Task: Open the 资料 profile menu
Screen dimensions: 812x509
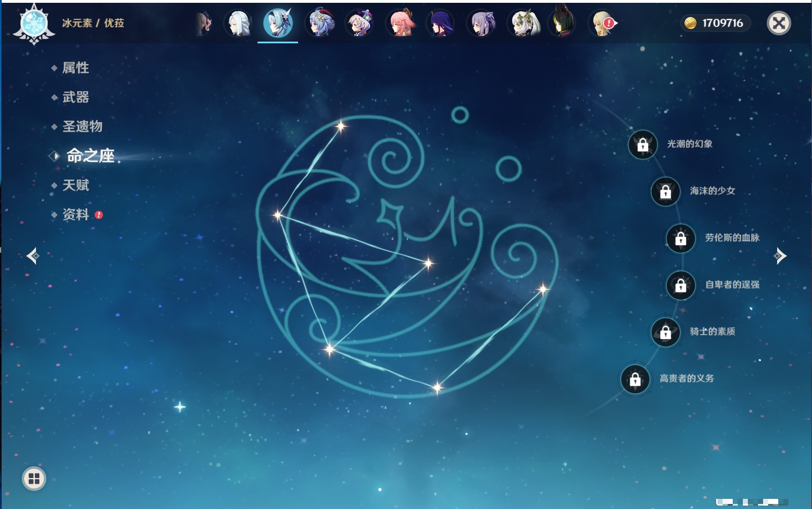Action: pyautogui.click(x=75, y=214)
